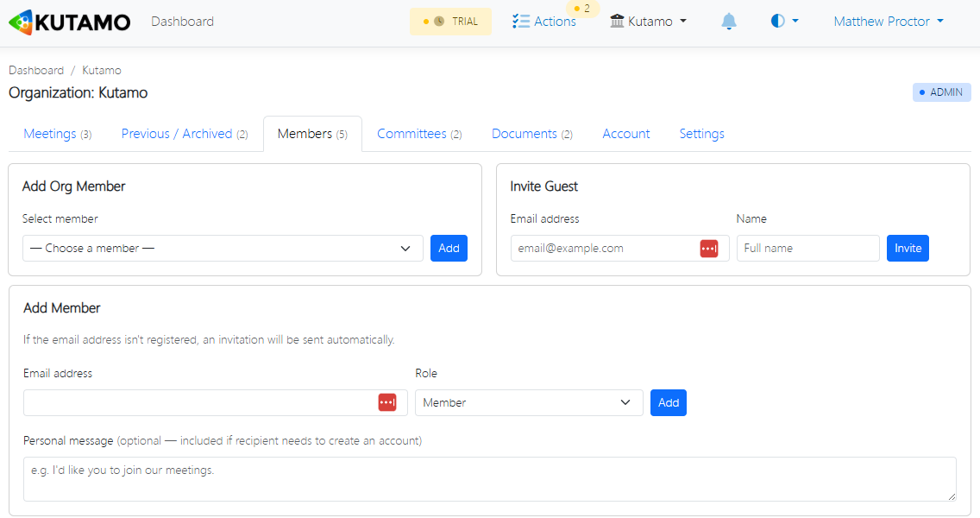Click password manager icon in Add Member email

coord(387,402)
